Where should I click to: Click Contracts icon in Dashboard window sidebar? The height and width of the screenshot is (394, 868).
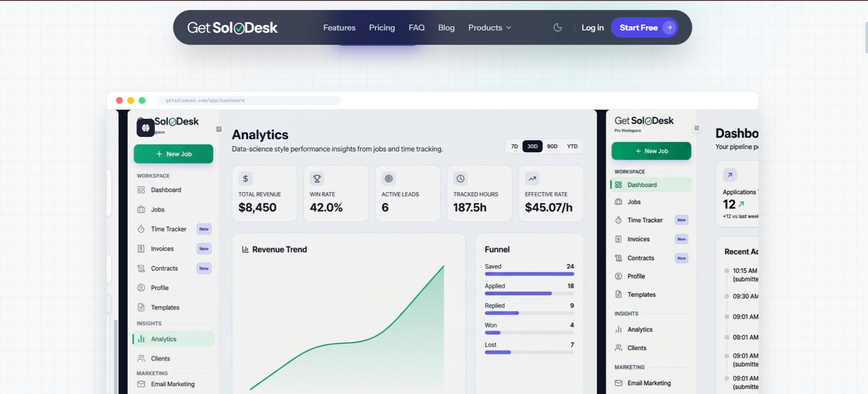tap(618, 258)
